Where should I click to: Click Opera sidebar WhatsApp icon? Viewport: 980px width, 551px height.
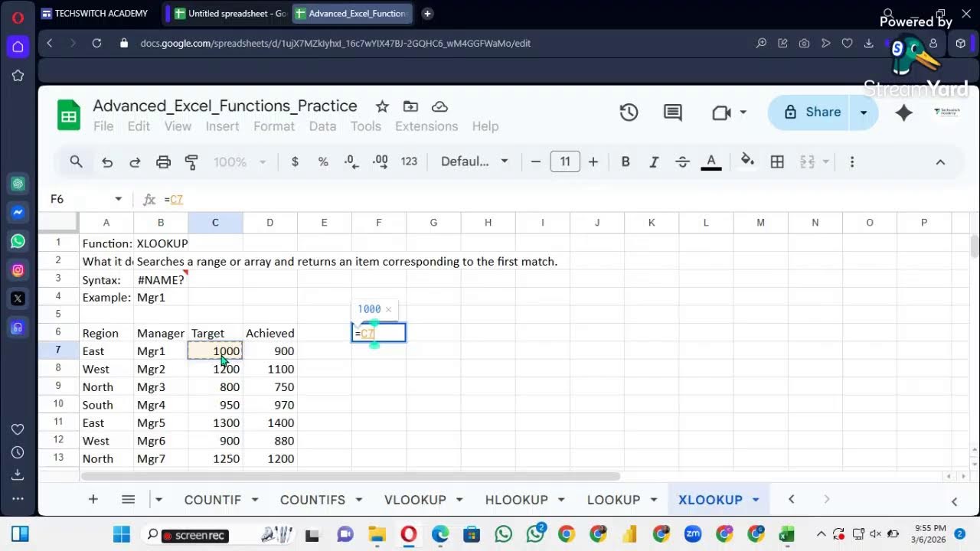[18, 241]
